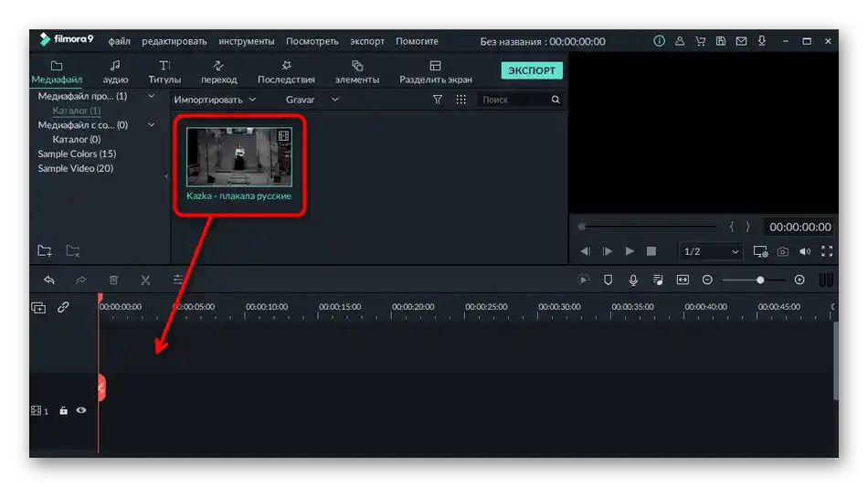Screen dimensions: 868x487
Task: Click the trash delete icon on timeline toolbar
Action: coord(113,280)
